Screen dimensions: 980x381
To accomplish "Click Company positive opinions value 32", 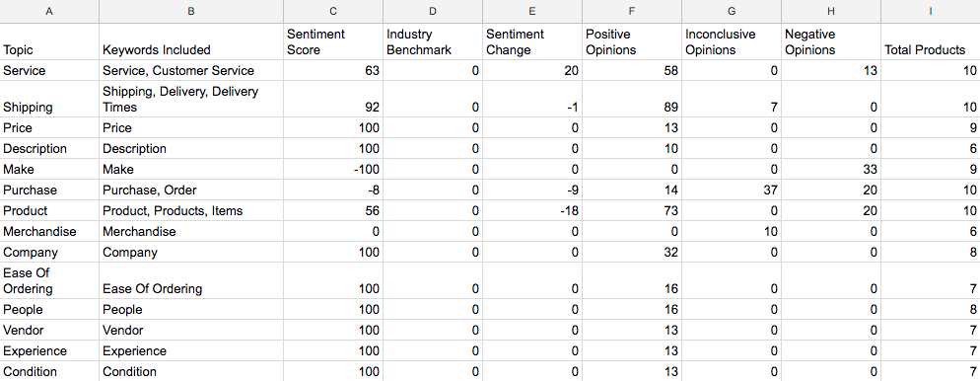I will tap(631, 252).
